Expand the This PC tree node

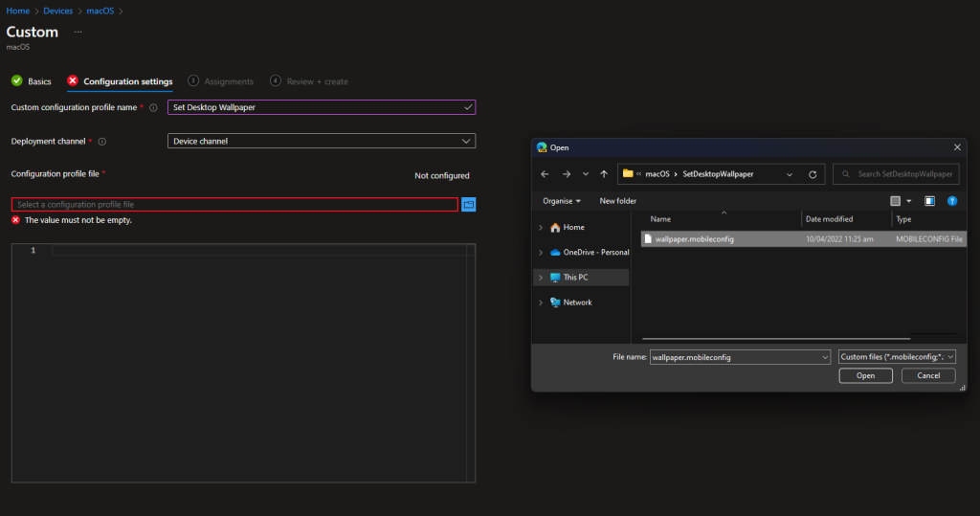(541, 278)
